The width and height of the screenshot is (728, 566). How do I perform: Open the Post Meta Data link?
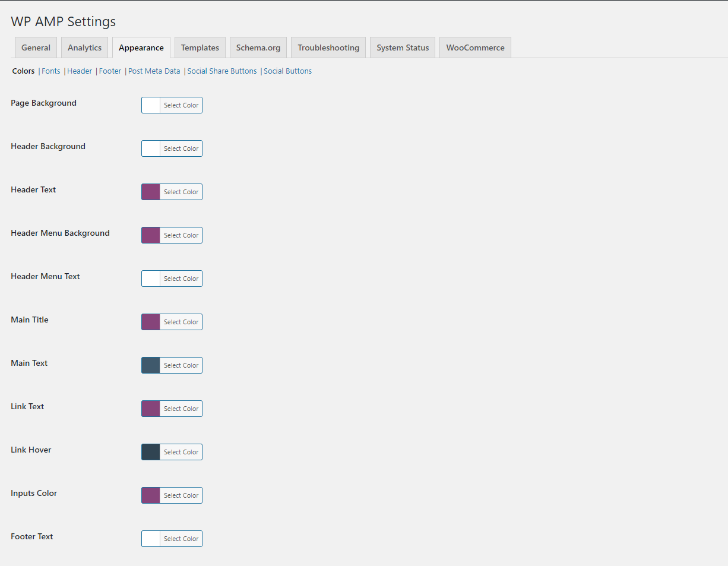coord(154,71)
